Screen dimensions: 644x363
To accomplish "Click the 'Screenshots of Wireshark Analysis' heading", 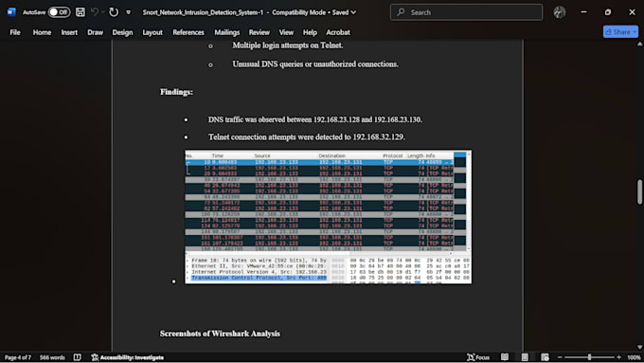I will (220, 334).
